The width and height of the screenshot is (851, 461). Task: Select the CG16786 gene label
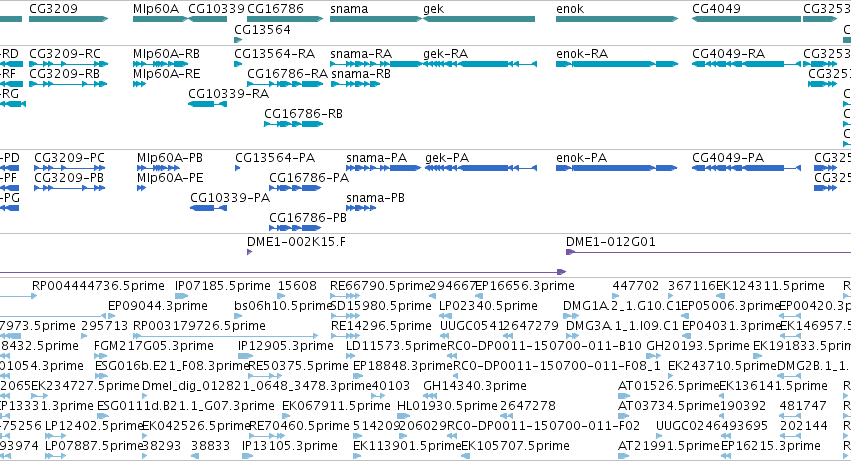pyautogui.click(x=275, y=9)
